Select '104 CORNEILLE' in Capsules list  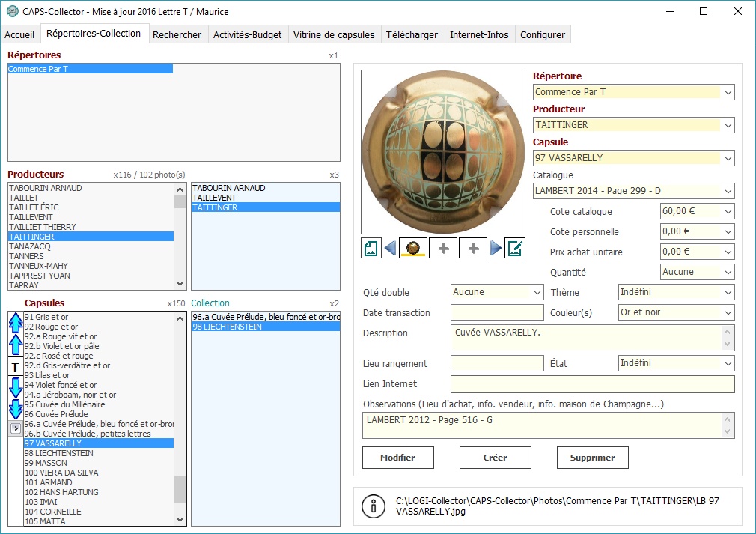pos(99,512)
